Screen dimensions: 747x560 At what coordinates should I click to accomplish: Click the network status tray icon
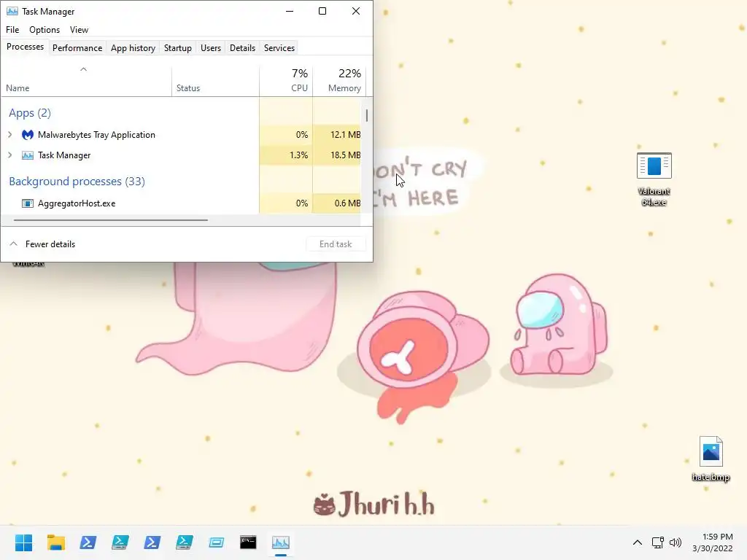click(x=658, y=542)
